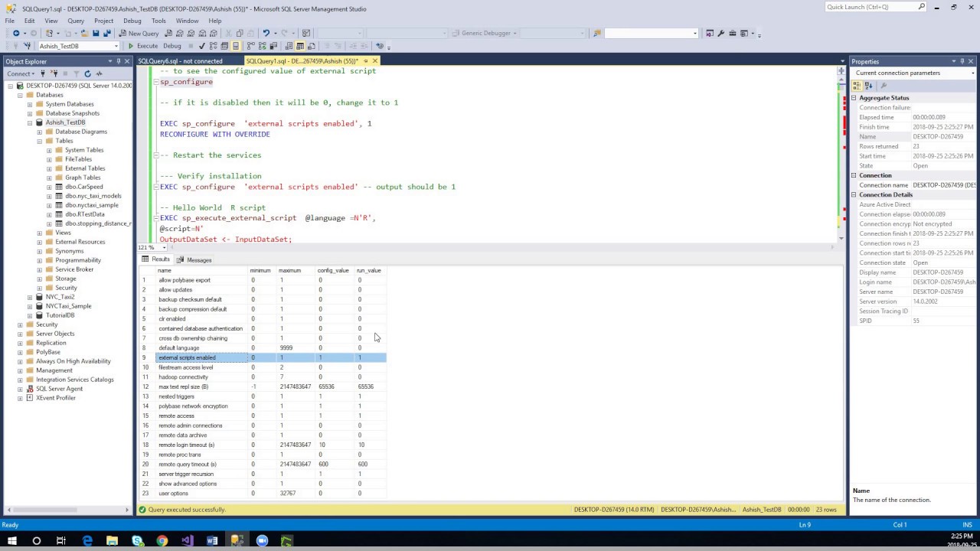This screenshot has width=980, height=551.
Task: Click the Find in Files folder icon
Action: coord(597,34)
